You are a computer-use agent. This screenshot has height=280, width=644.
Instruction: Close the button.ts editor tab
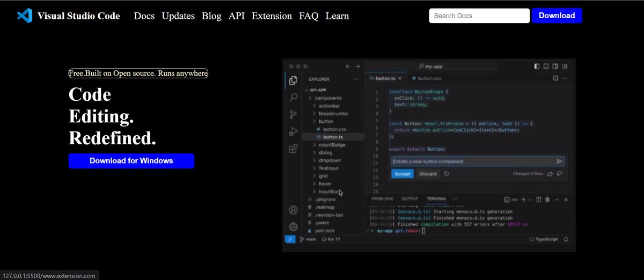coord(399,78)
